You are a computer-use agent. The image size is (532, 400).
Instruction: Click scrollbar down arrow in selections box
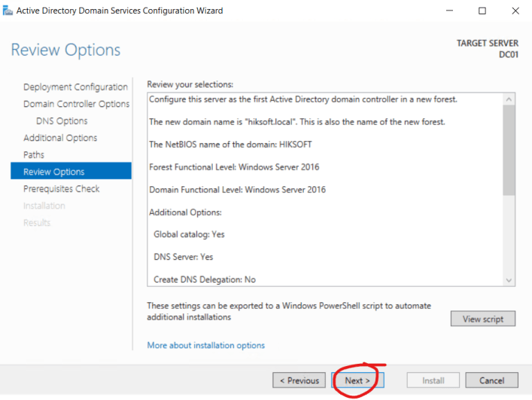coord(509,280)
